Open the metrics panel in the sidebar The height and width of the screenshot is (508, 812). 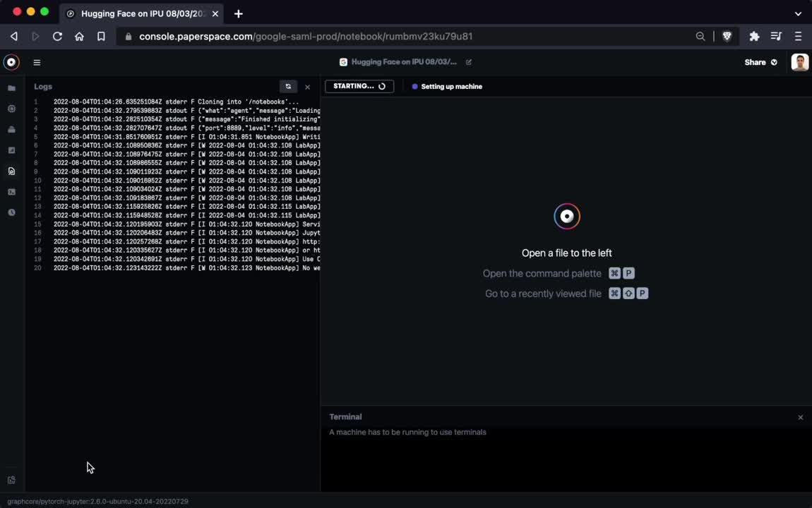(x=11, y=150)
